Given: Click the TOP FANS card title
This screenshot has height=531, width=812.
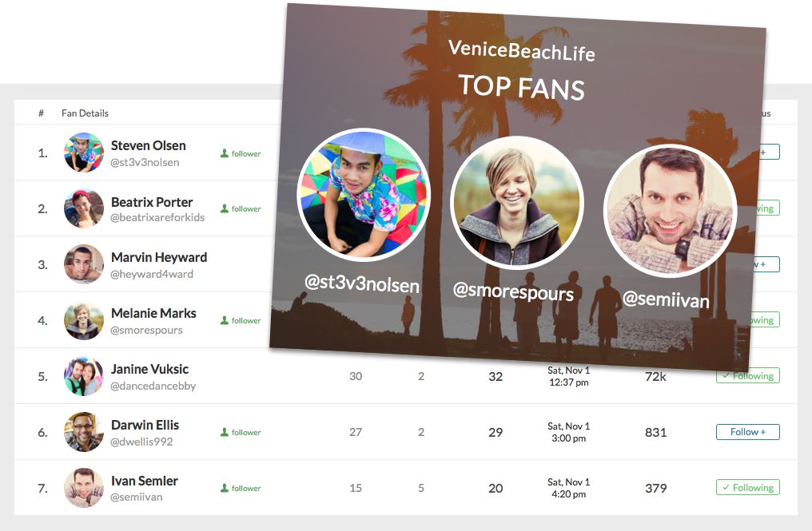Looking at the screenshot, I should [521, 87].
